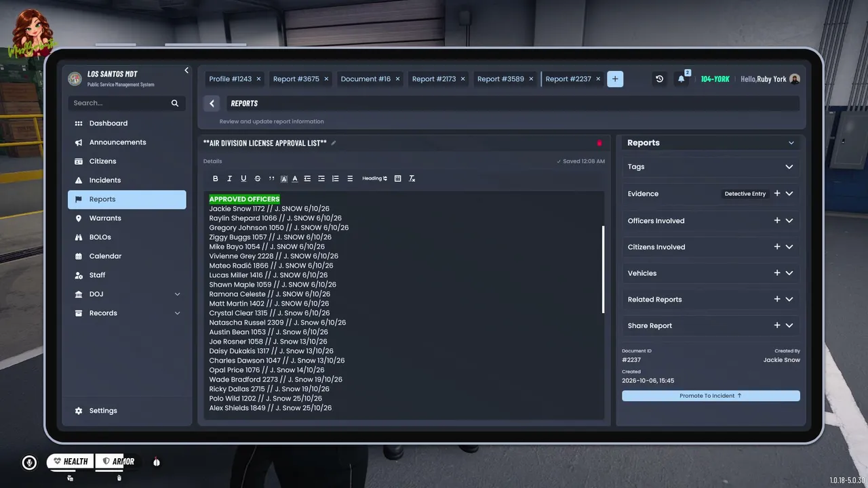
Task: Delete the report with red trash icon
Action: (599, 143)
